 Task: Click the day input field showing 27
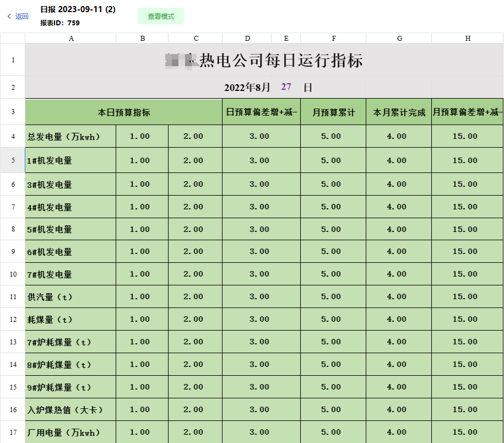point(285,87)
